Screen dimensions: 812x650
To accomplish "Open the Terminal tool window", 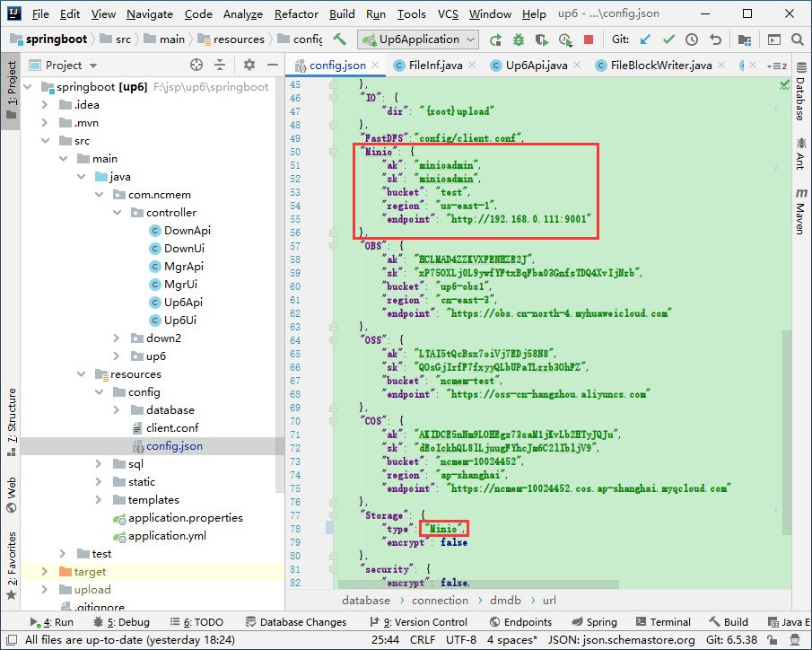I will [x=663, y=621].
